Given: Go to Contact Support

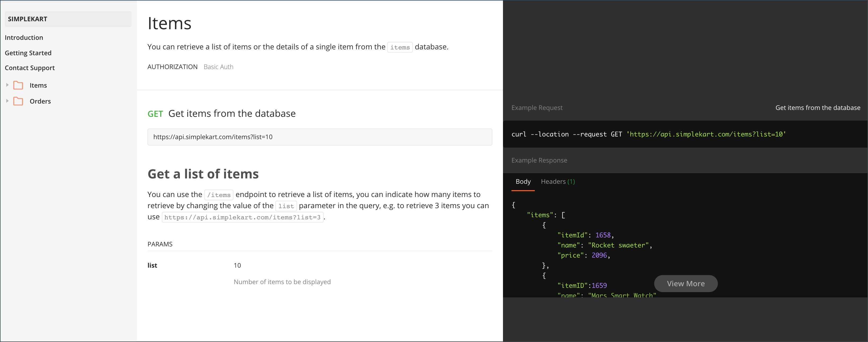Looking at the screenshot, I should coord(30,68).
